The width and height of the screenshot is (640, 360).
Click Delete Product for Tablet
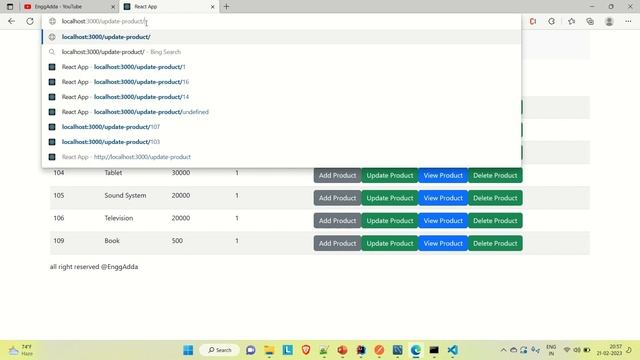coord(495,176)
